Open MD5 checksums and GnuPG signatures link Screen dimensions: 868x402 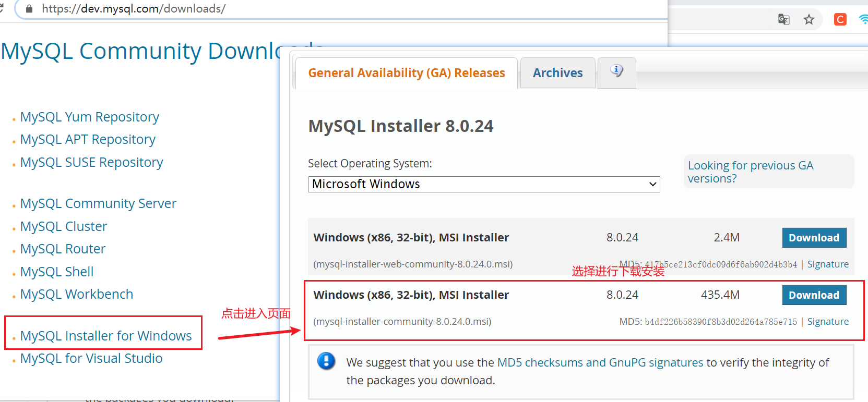600,362
